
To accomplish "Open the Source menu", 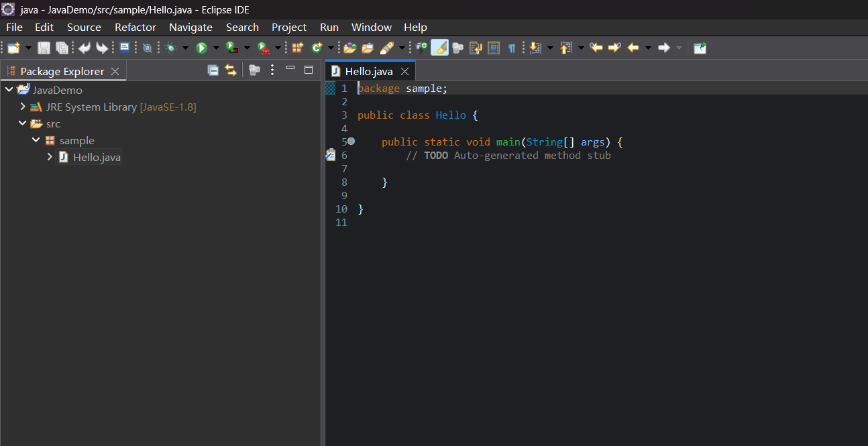I will coord(84,27).
